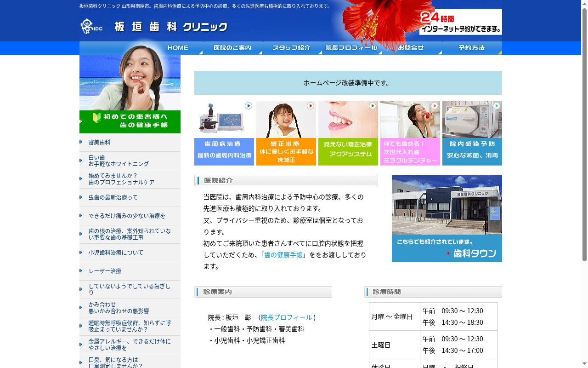588x368 pixels.
Task: Follow the 歯の健康手帳 text link
Action: coord(283,255)
